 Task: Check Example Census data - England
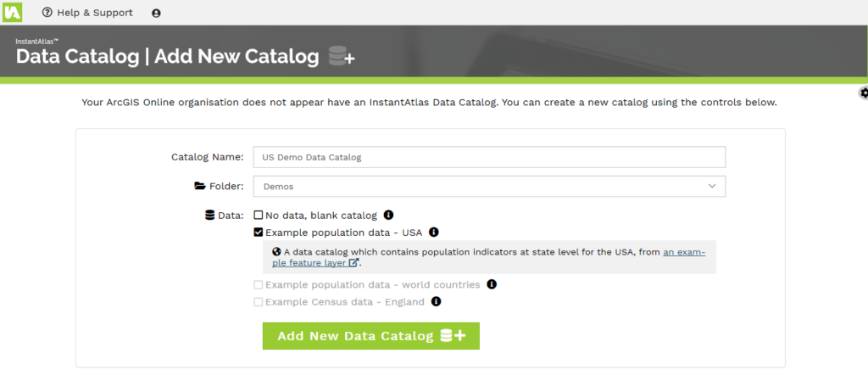259,302
